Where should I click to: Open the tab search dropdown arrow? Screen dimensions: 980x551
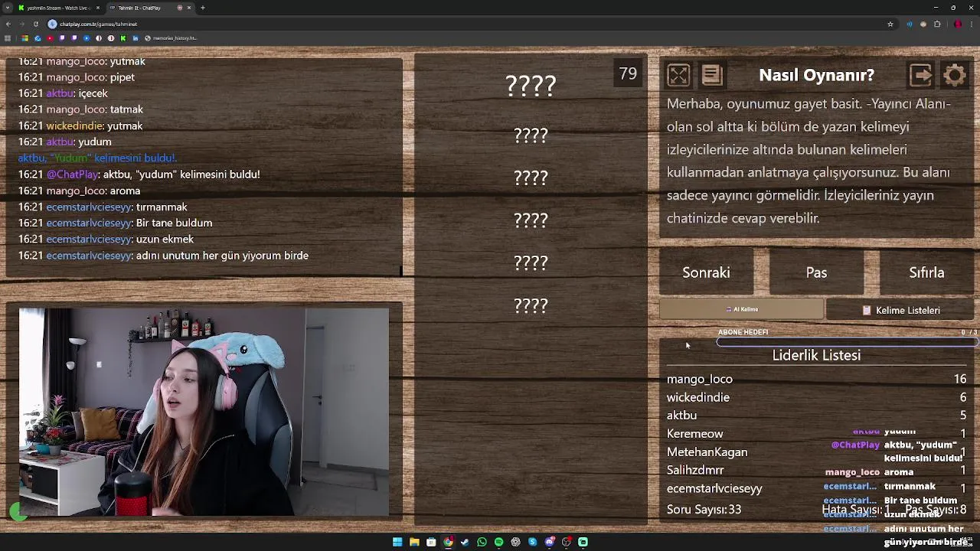[7, 8]
